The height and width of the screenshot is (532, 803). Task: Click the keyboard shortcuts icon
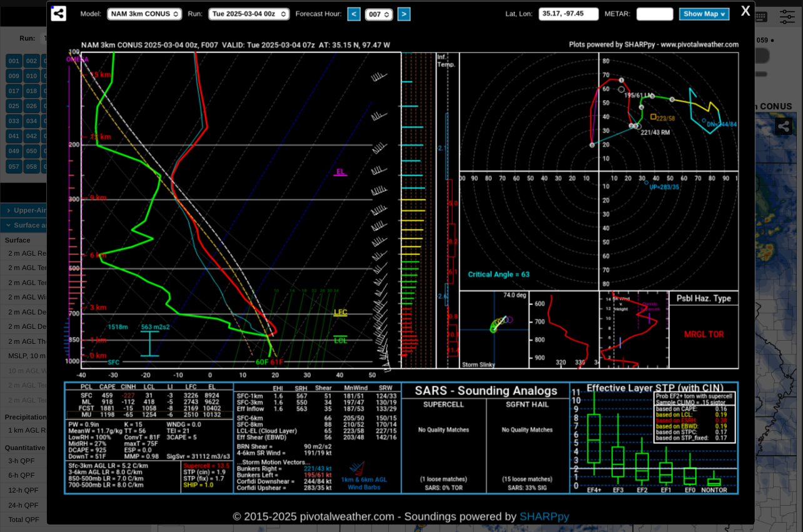point(761,17)
